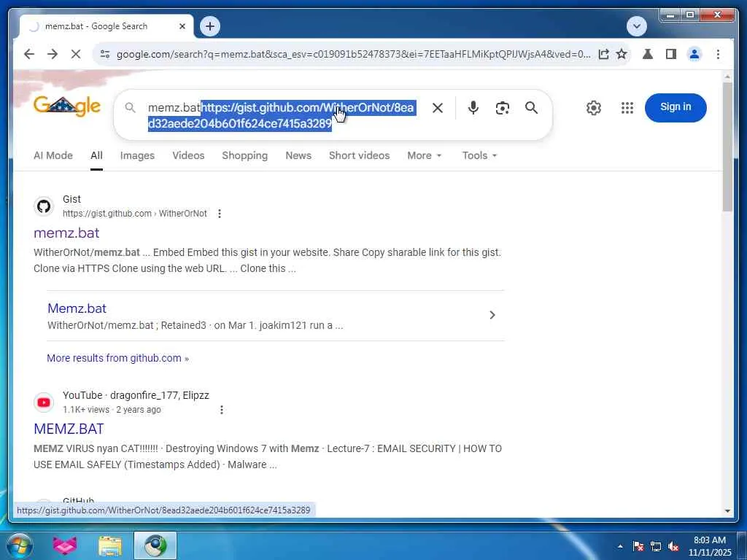Open the Chrome profile avatar
Viewport: 747px width, 560px height.
(x=694, y=54)
